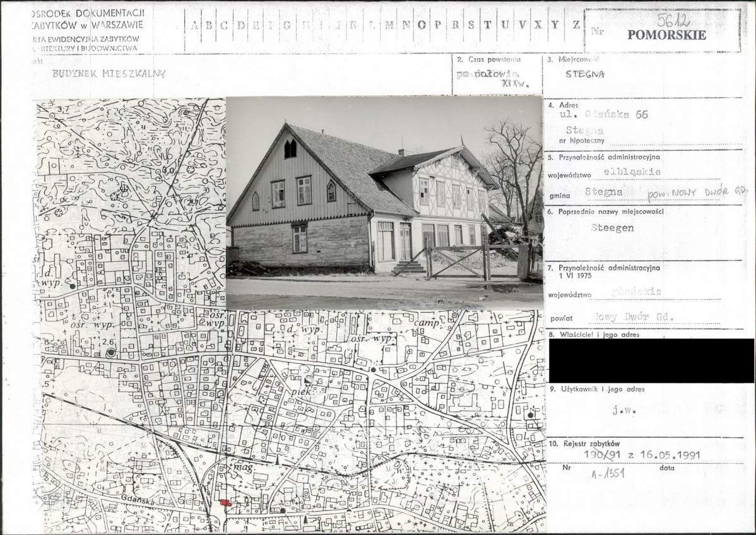Click the handwritten A-1351 register number
The width and height of the screenshot is (756, 535).
click(x=608, y=474)
